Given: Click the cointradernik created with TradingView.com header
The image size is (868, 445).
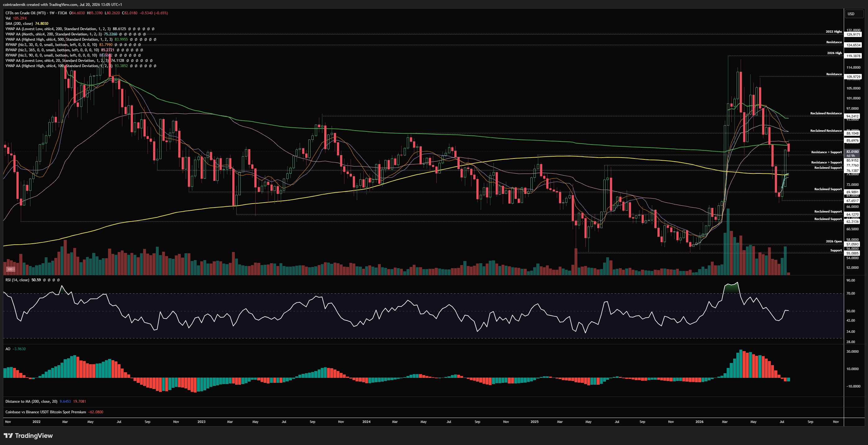Looking at the screenshot, I should tap(62, 4).
